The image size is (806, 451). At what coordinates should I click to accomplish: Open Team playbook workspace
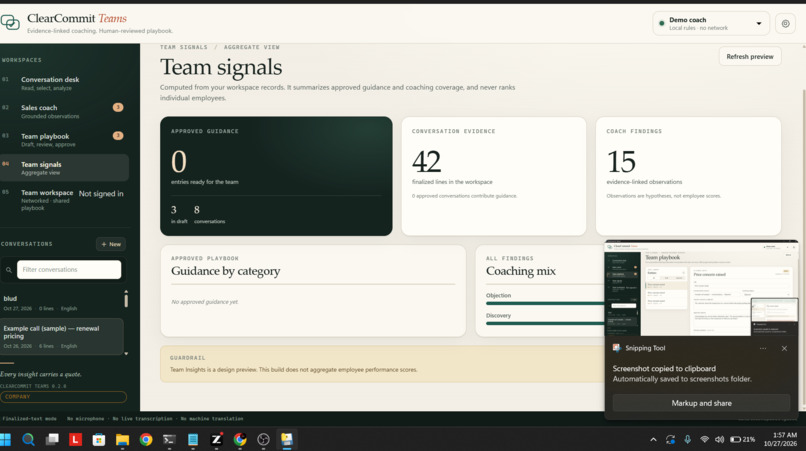[x=64, y=140]
